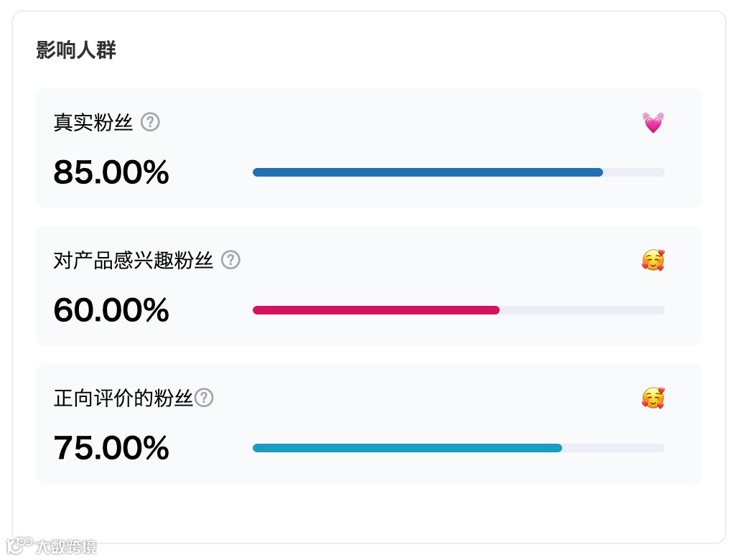
Task: Click the 75.00% value
Action: [111, 447]
